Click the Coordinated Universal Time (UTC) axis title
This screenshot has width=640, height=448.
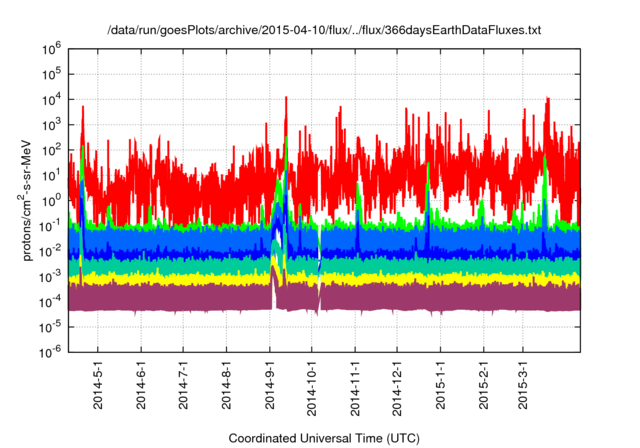(324, 439)
